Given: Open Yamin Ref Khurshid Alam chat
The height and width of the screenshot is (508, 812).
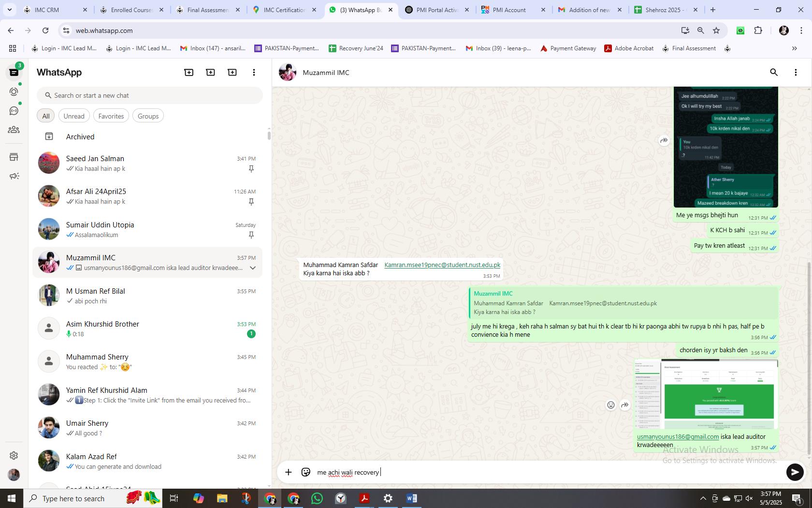Looking at the screenshot, I should (147, 395).
